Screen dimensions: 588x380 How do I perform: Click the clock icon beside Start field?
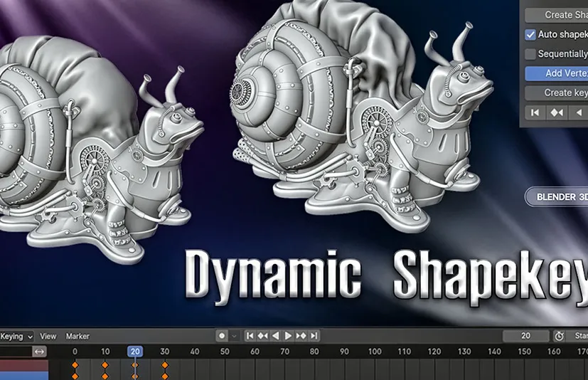tap(560, 336)
